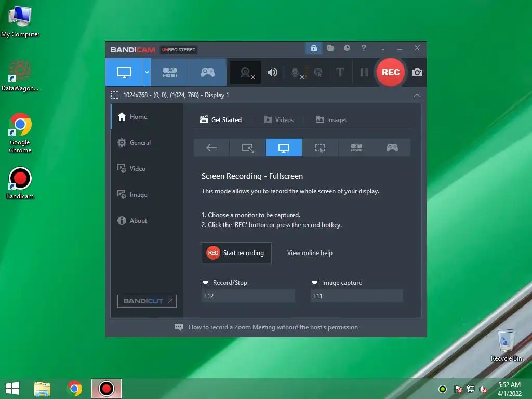Click the Start recording button
Screen dimensions: 532x399
236,253
